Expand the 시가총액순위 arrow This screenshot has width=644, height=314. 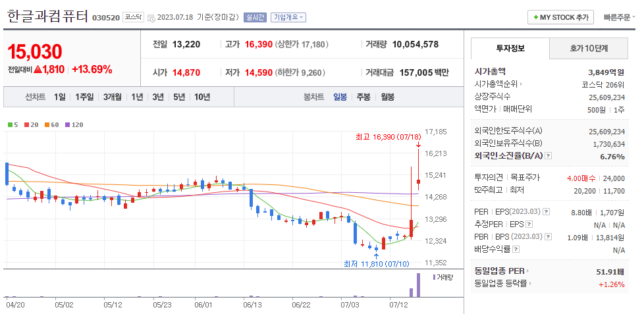[522, 84]
